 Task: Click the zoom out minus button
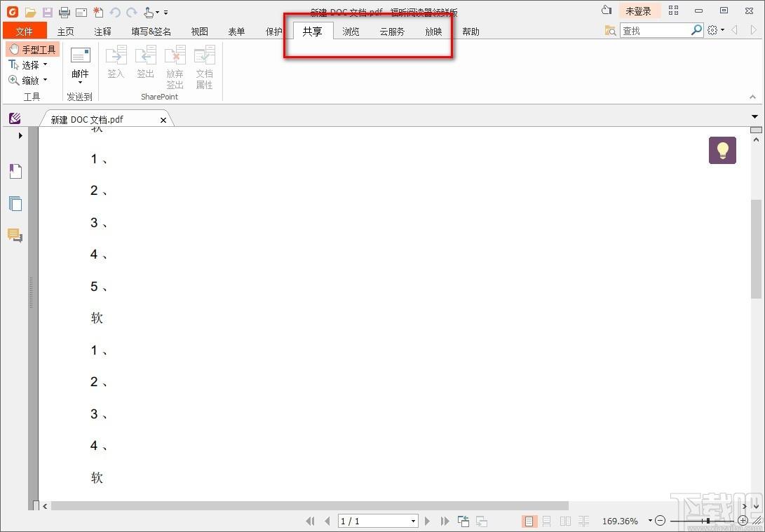(660, 521)
